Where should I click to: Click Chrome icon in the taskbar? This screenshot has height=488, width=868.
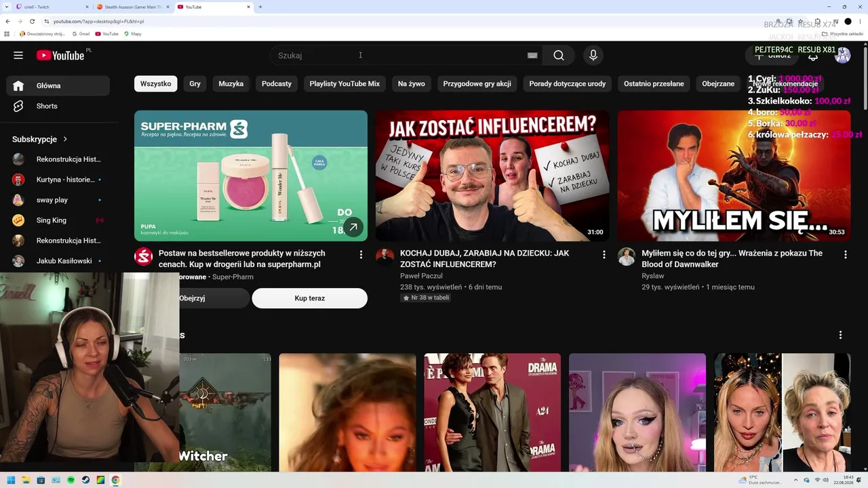[115, 480]
